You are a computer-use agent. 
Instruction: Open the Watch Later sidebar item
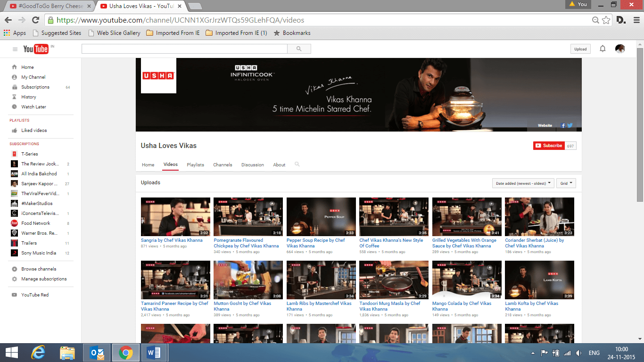coord(33,107)
